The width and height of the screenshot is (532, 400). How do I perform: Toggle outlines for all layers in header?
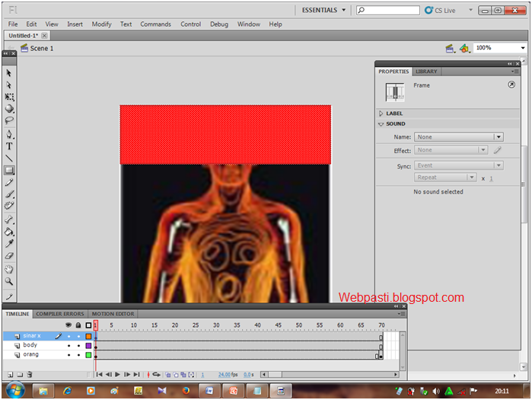[x=88, y=325]
